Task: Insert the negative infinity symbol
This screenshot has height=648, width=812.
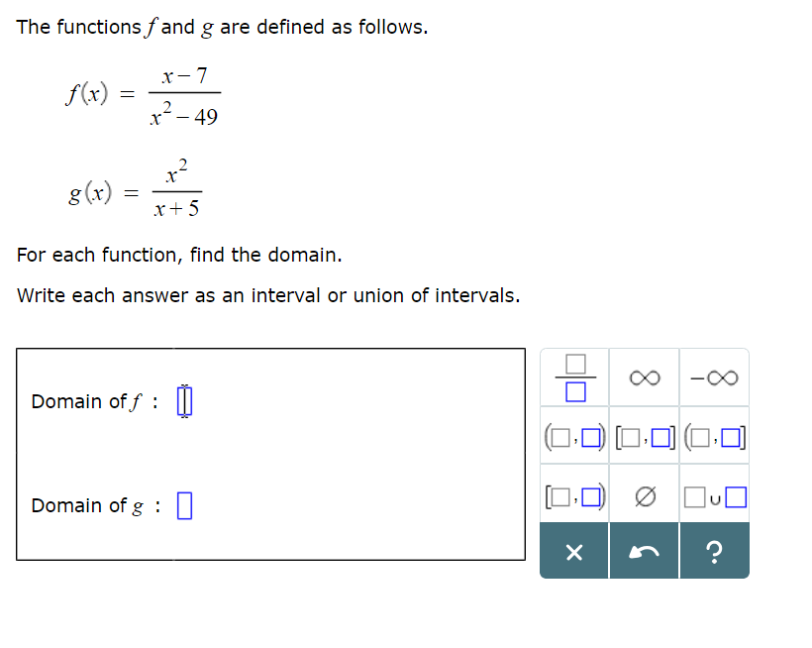Action: coord(715,377)
